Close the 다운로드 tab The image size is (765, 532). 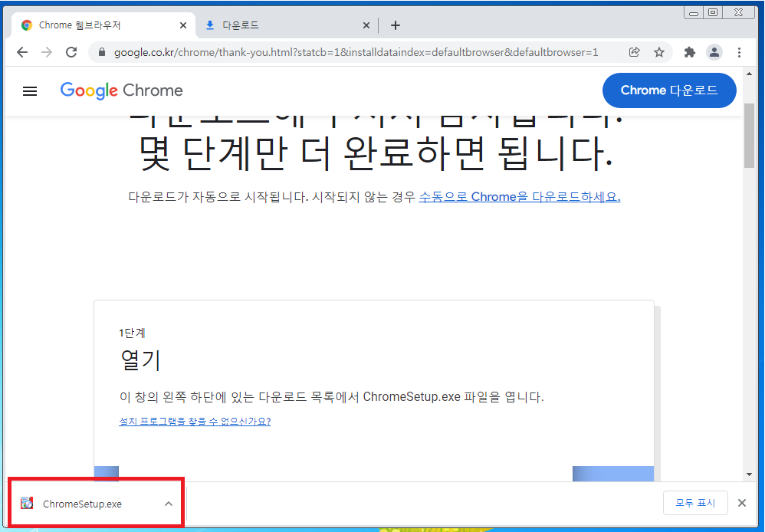366,25
